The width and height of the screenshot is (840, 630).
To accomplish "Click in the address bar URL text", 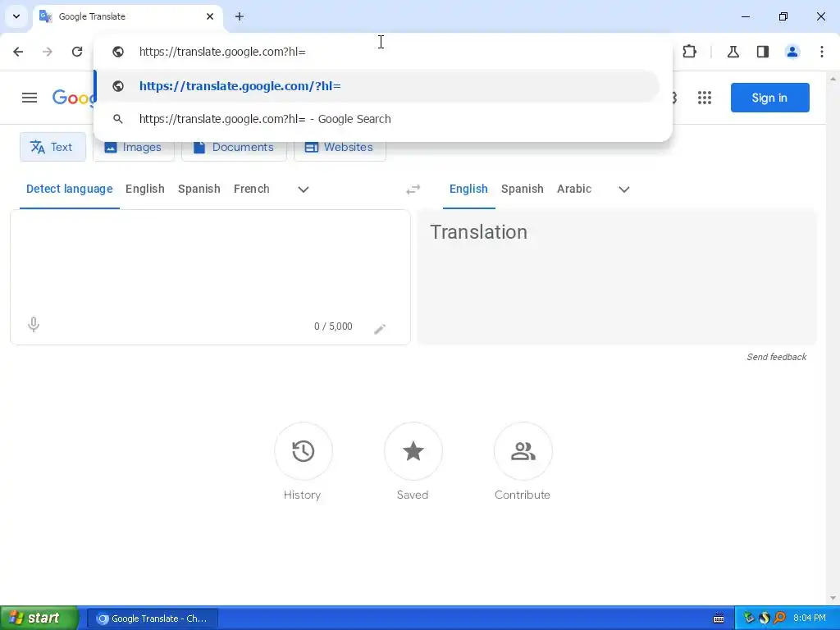I will coord(222,52).
